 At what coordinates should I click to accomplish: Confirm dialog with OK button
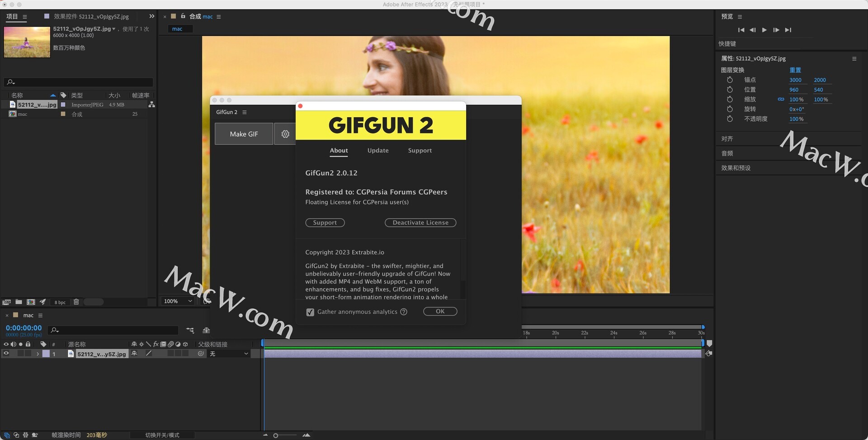pos(440,311)
